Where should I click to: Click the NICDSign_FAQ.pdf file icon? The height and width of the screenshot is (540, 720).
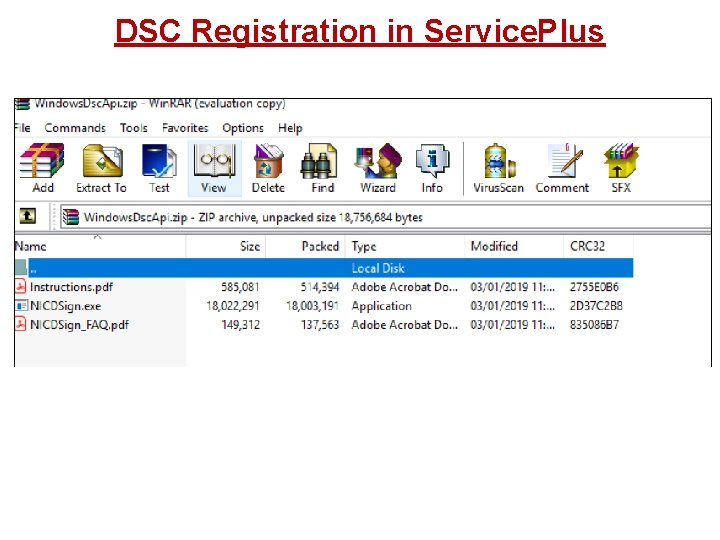tap(20, 324)
